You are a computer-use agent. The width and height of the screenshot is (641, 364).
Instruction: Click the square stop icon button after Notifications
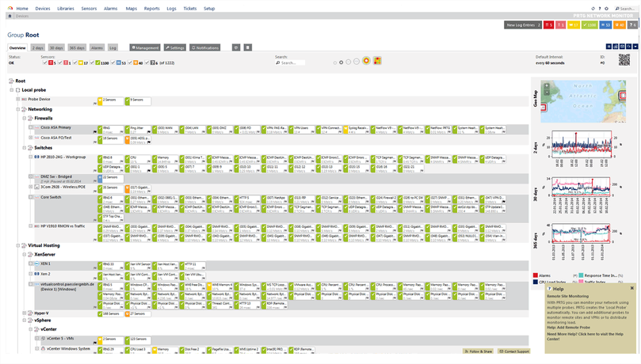coord(248,47)
